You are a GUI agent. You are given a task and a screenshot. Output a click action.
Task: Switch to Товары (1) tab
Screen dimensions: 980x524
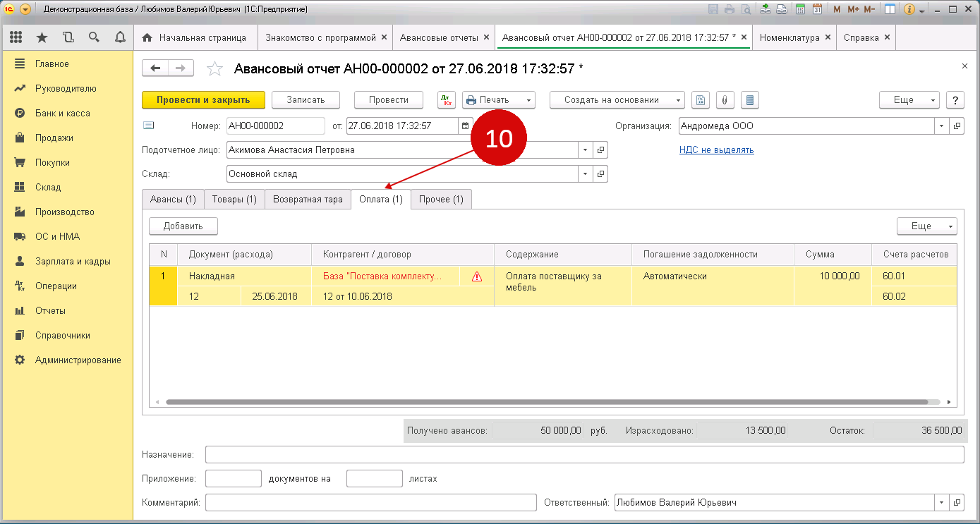[x=235, y=200]
